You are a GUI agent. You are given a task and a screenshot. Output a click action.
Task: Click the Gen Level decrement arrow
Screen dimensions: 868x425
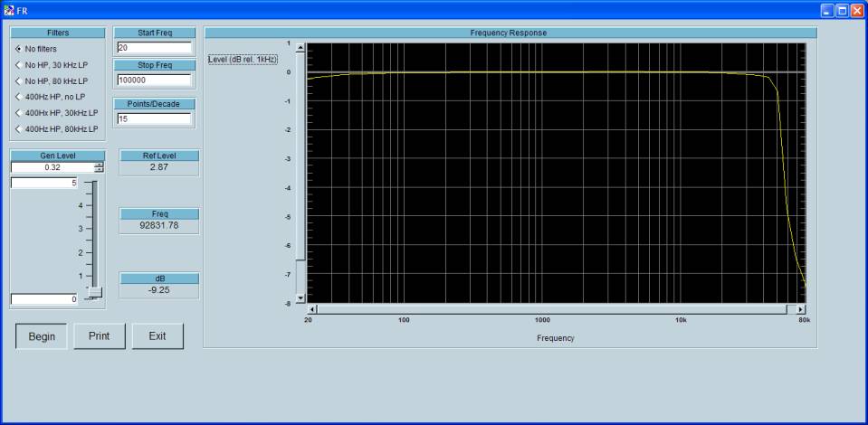(x=99, y=170)
